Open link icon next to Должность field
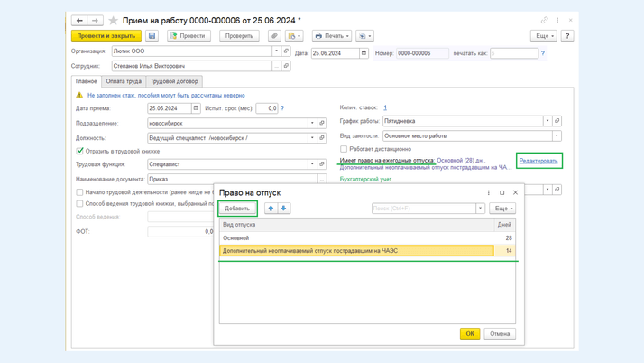The height and width of the screenshot is (363, 644). [322, 138]
